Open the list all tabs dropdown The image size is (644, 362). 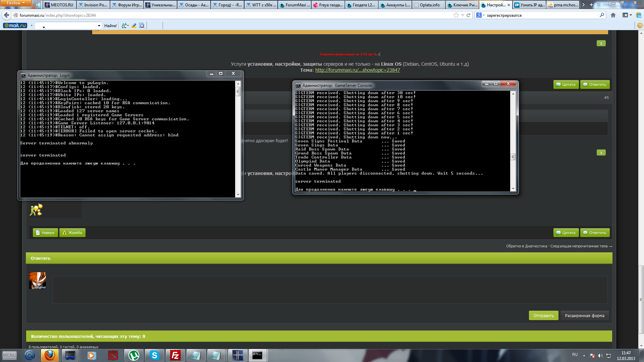tap(599, 5)
